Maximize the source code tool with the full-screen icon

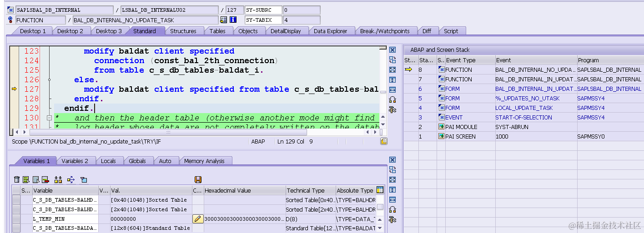click(x=392, y=70)
